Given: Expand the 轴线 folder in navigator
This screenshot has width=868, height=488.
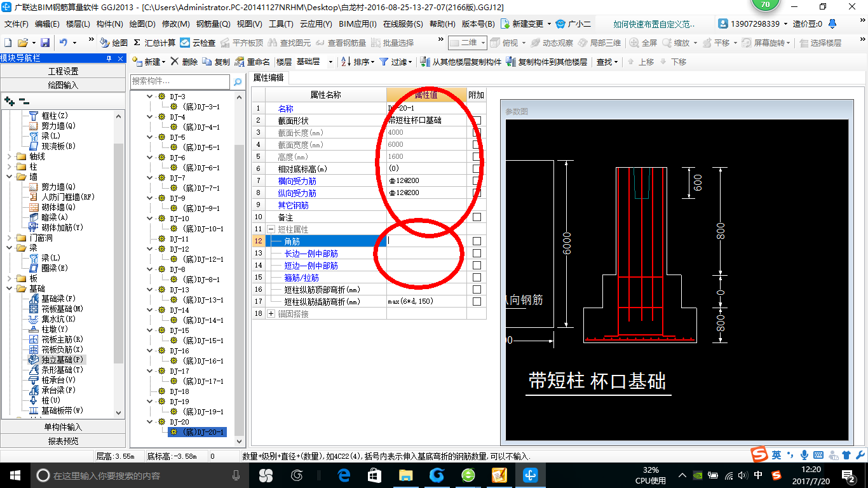Looking at the screenshot, I should (x=8, y=156).
